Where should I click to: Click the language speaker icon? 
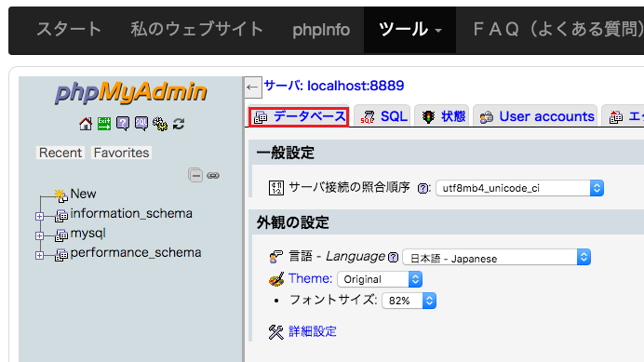click(276, 257)
